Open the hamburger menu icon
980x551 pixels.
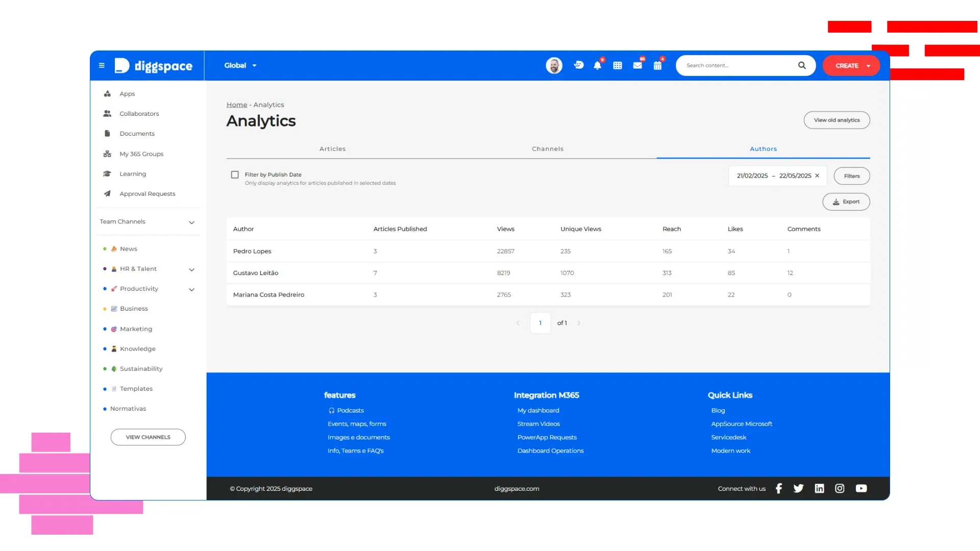tap(102, 65)
